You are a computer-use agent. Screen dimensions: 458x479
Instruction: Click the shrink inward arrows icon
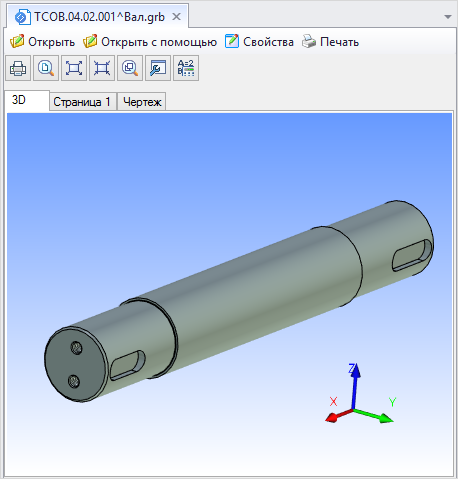[102, 68]
